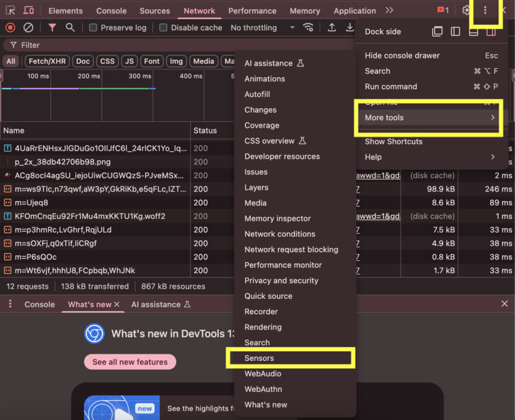
Task: Expand the More tools submenu
Action: coord(429,118)
